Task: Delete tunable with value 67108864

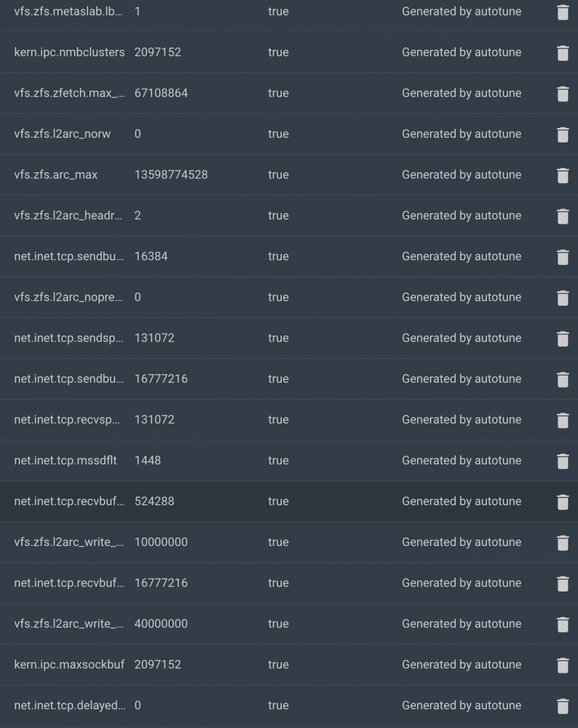Action: coord(563,94)
